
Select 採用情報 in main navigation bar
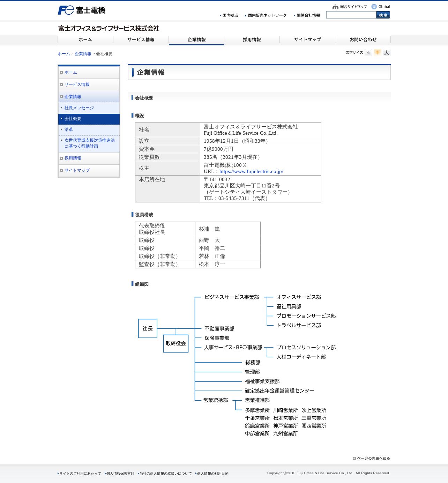tap(252, 40)
